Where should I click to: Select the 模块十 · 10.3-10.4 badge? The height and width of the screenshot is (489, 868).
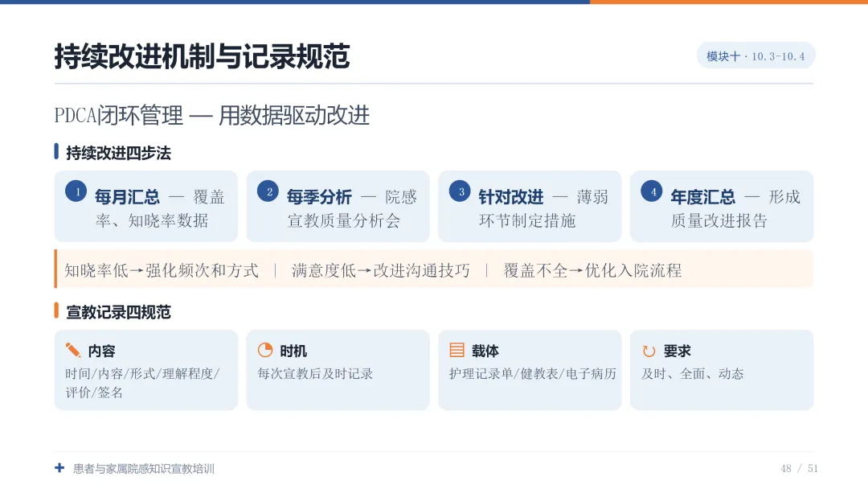755,56
